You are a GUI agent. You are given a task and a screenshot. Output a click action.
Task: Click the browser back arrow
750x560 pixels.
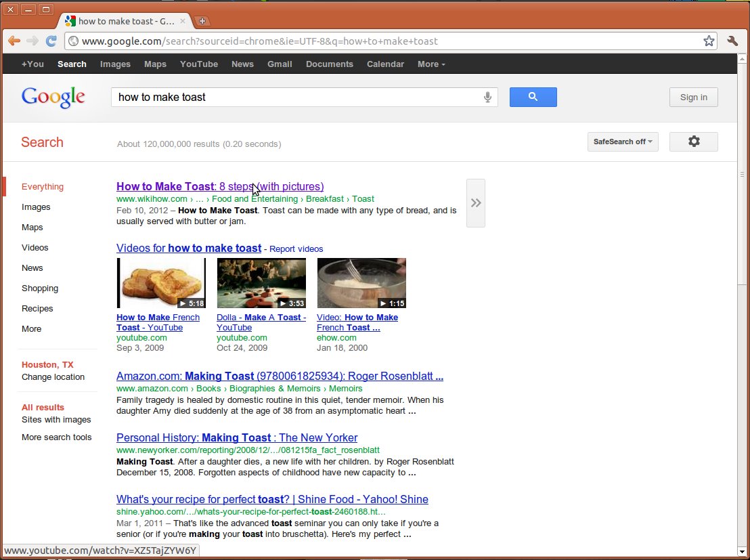tap(14, 41)
